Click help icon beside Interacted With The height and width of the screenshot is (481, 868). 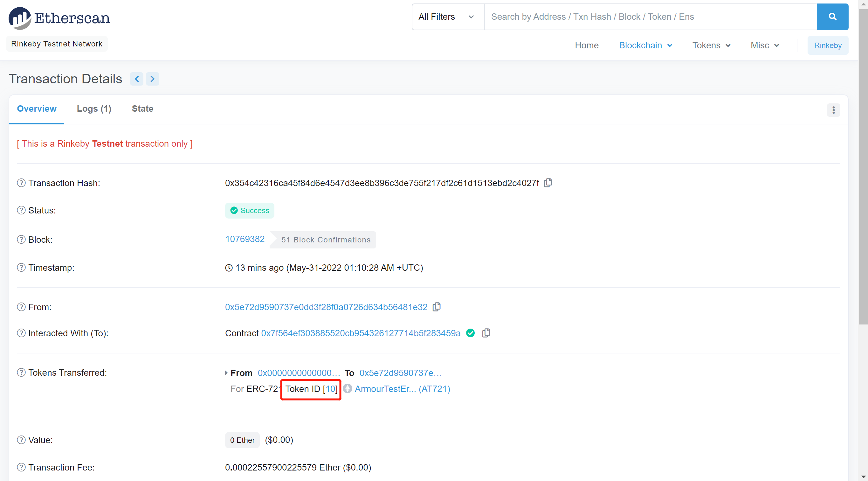(x=21, y=333)
